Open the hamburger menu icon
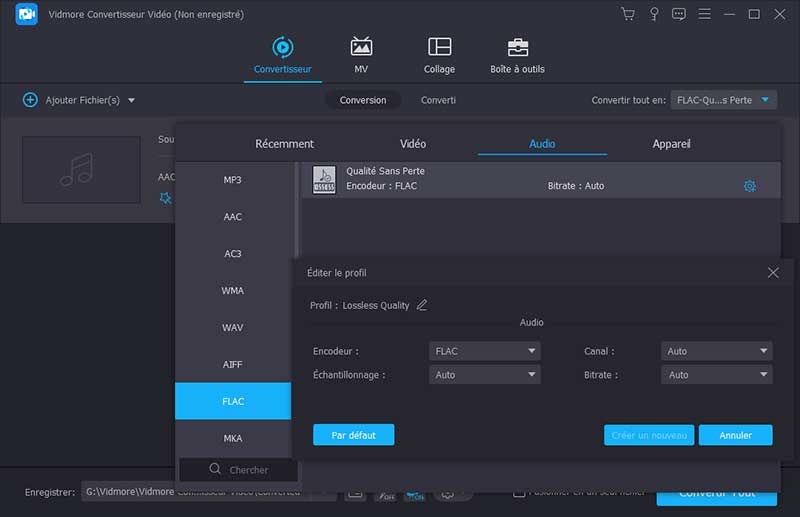 click(704, 14)
